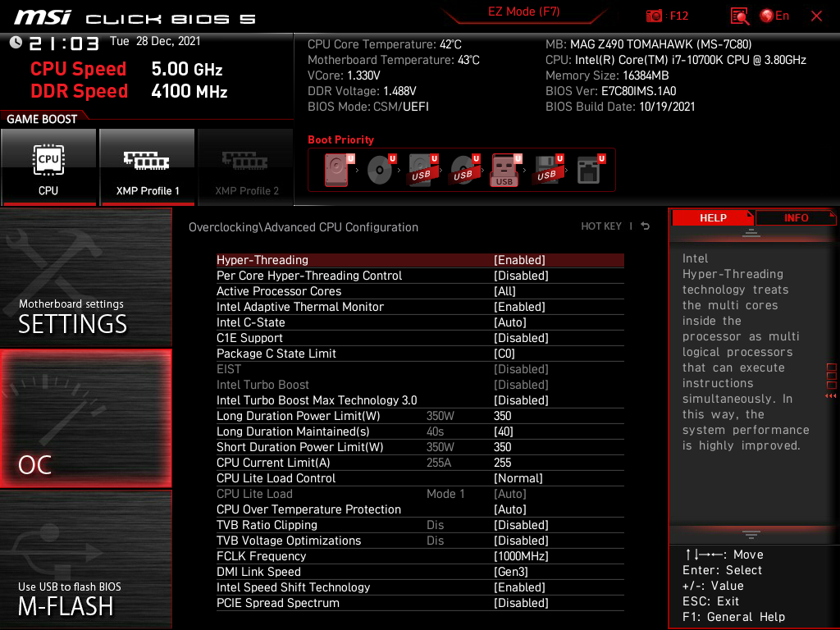Change FCLK Frequency [1000MHz] value

[x=420, y=555]
